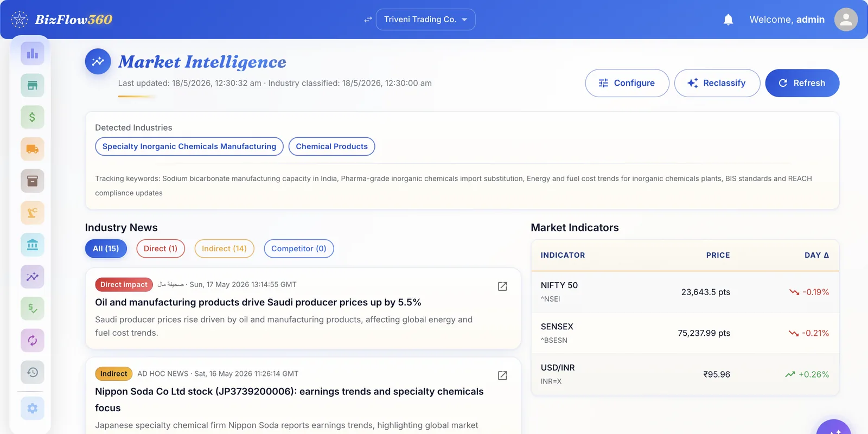Screen dimensions: 868x434
Task: Select the Indirect (14) news filter
Action: 224,248
